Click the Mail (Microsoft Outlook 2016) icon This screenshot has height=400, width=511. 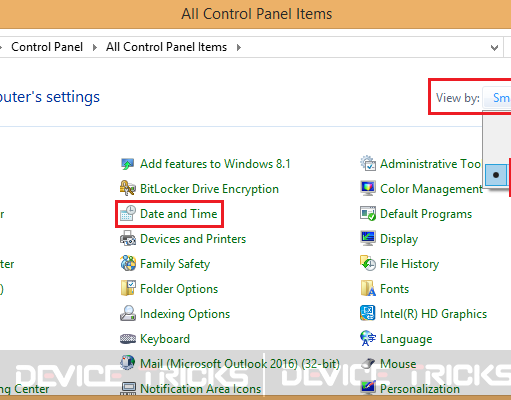(x=127, y=363)
